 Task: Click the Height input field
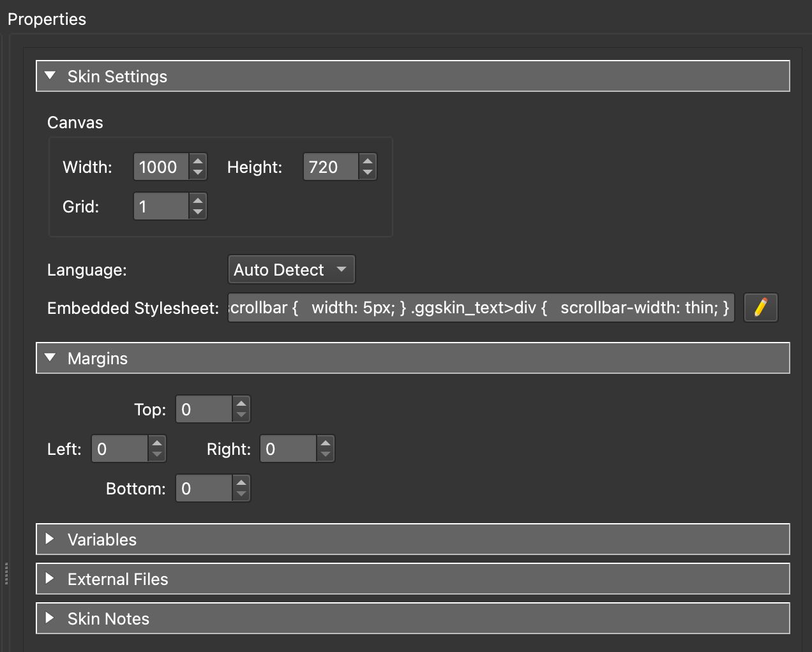331,167
